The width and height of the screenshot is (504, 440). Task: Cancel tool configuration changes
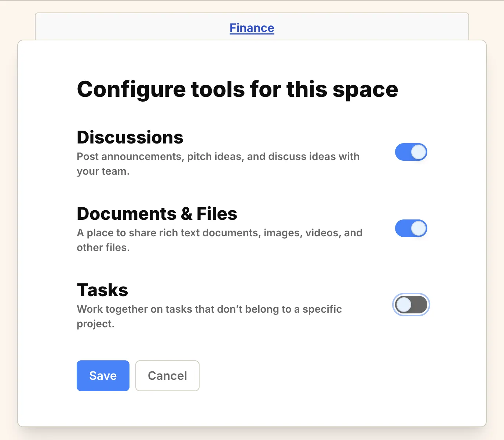[167, 375]
